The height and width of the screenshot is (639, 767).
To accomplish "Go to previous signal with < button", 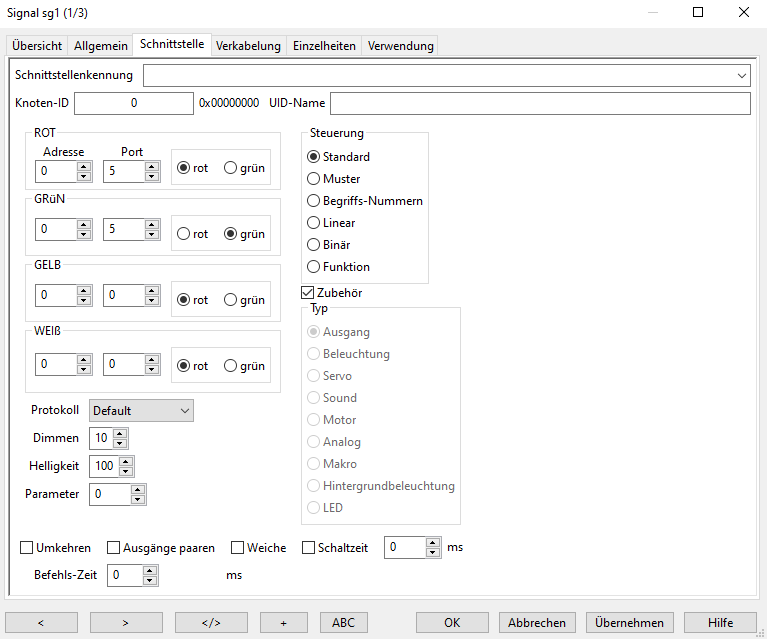I will tap(41, 622).
